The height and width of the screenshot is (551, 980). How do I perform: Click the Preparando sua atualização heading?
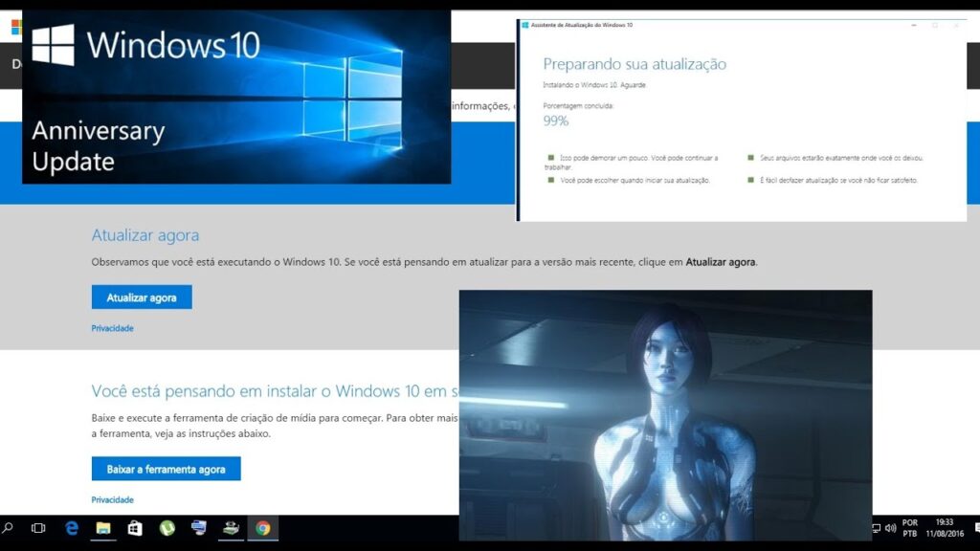click(x=635, y=64)
